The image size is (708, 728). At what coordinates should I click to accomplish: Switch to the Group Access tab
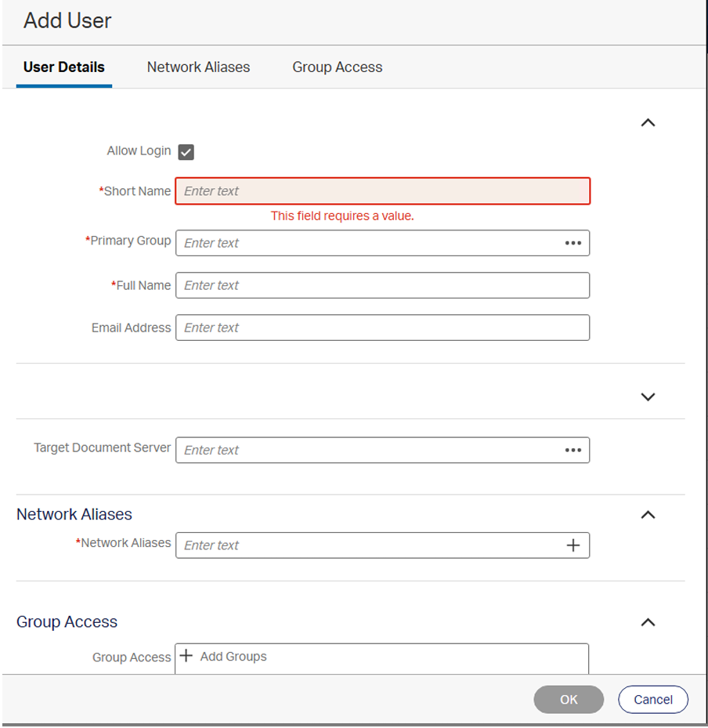click(x=338, y=67)
